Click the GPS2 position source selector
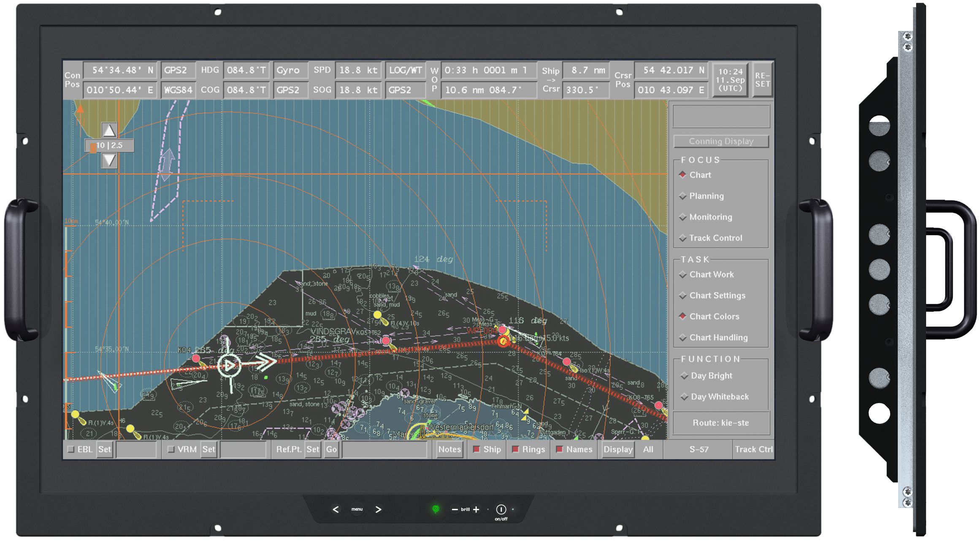 (178, 70)
